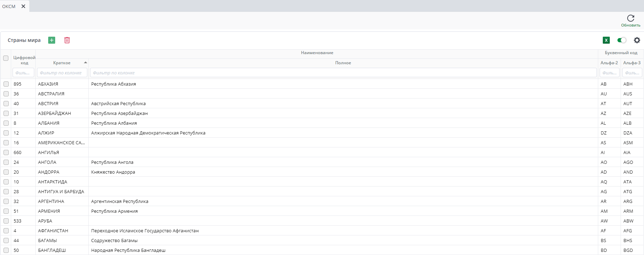Click digital code 895 cell
644x255 pixels.
(23, 84)
